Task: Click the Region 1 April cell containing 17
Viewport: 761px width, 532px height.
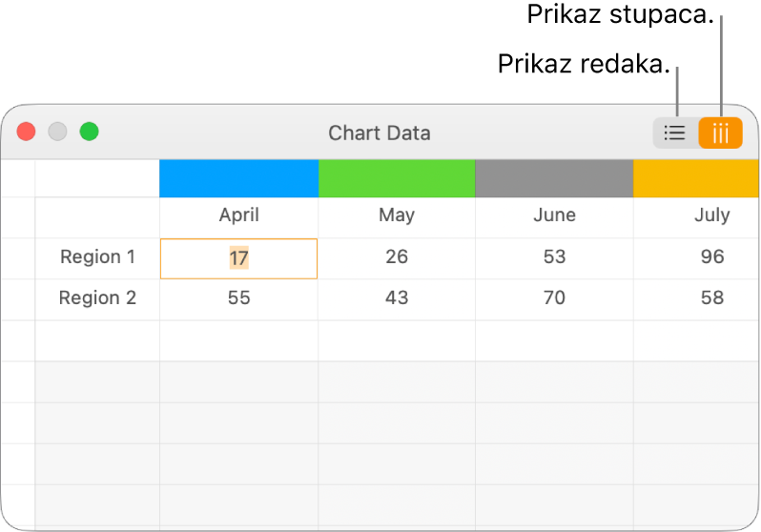Action: pos(238,257)
